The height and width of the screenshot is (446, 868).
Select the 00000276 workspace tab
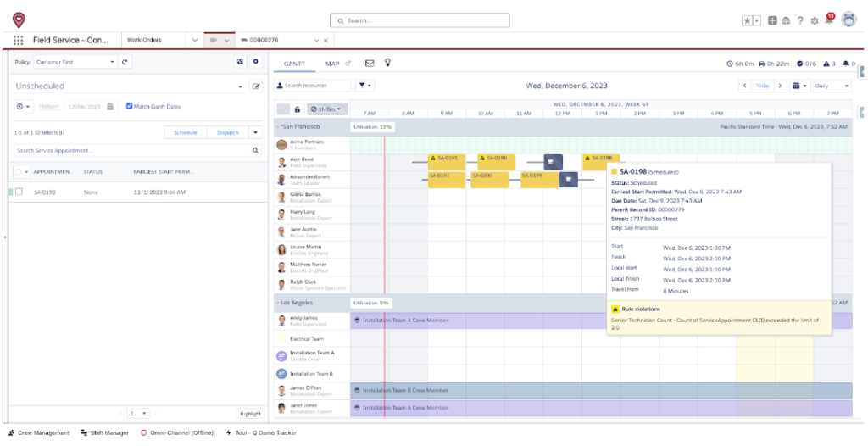264,41
